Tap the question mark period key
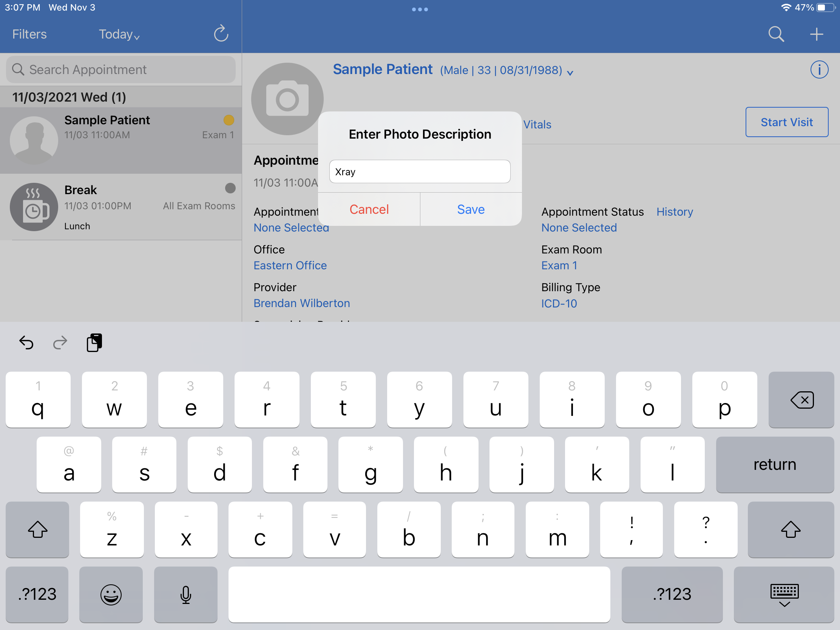The height and width of the screenshot is (630, 840). click(706, 530)
